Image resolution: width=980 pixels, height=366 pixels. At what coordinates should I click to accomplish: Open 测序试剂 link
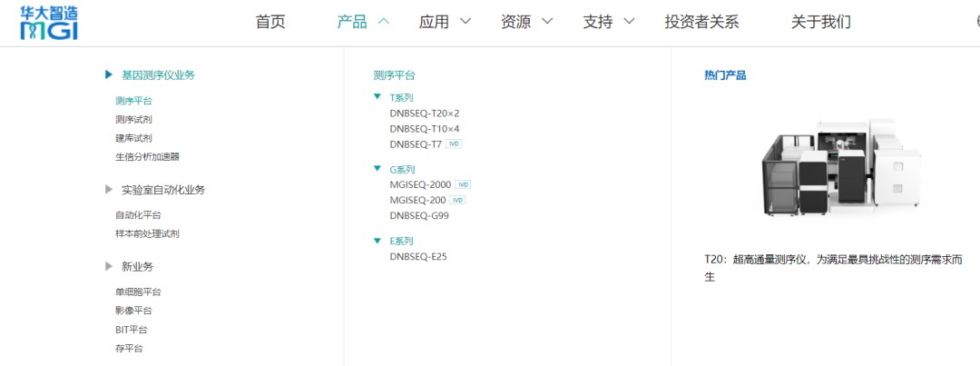[133, 119]
